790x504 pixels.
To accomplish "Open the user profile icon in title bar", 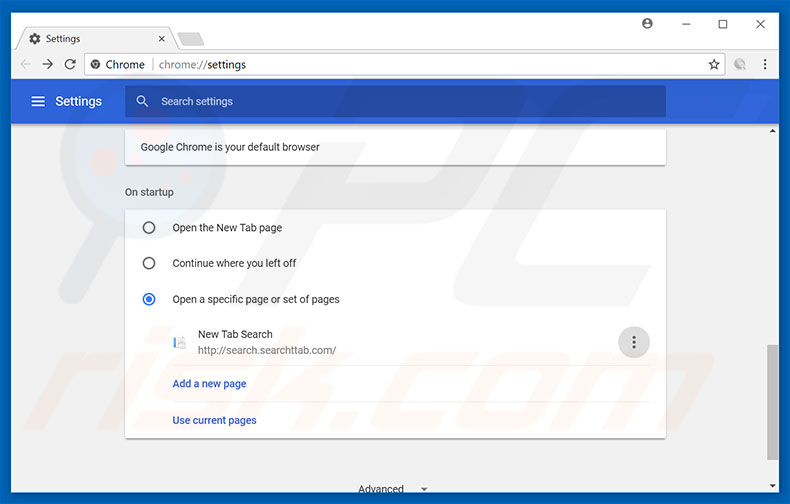I will point(647,24).
